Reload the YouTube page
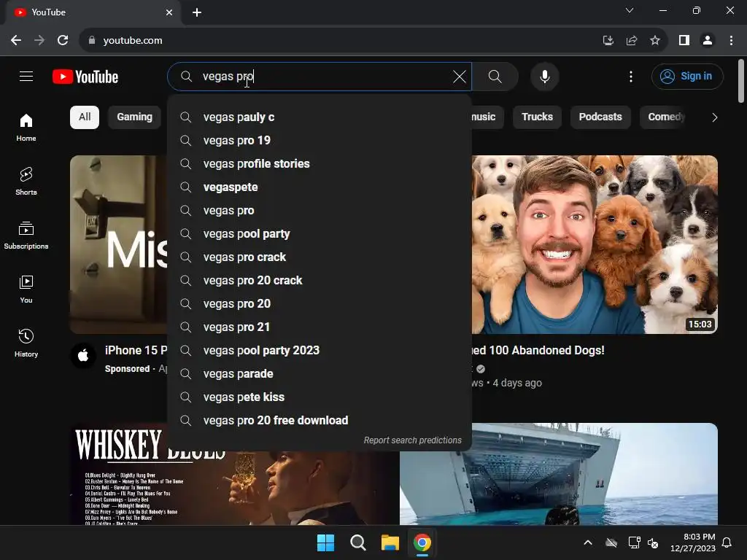This screenshot has height=560, width=747. 63,41
